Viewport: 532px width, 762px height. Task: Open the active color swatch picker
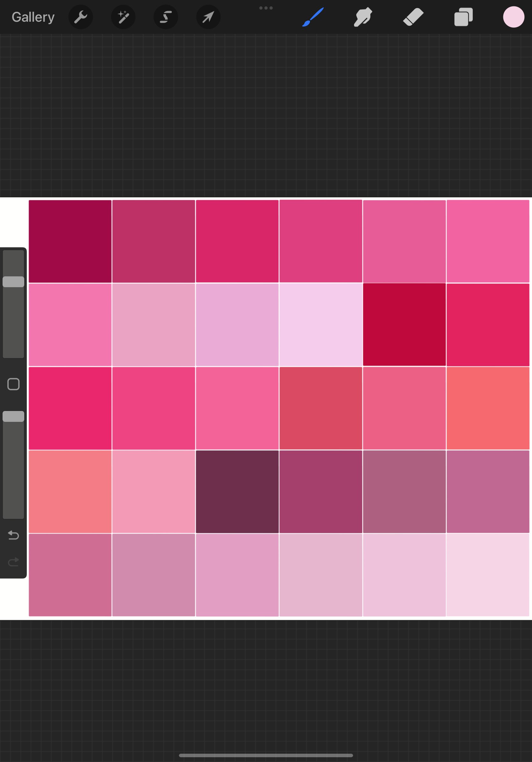click(513, 17)
